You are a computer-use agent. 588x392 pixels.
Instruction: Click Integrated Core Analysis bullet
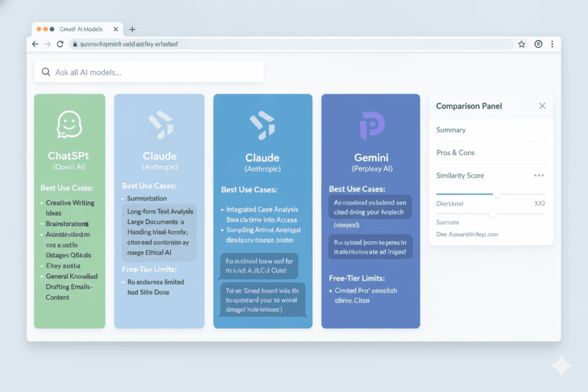tap(262, 209)
